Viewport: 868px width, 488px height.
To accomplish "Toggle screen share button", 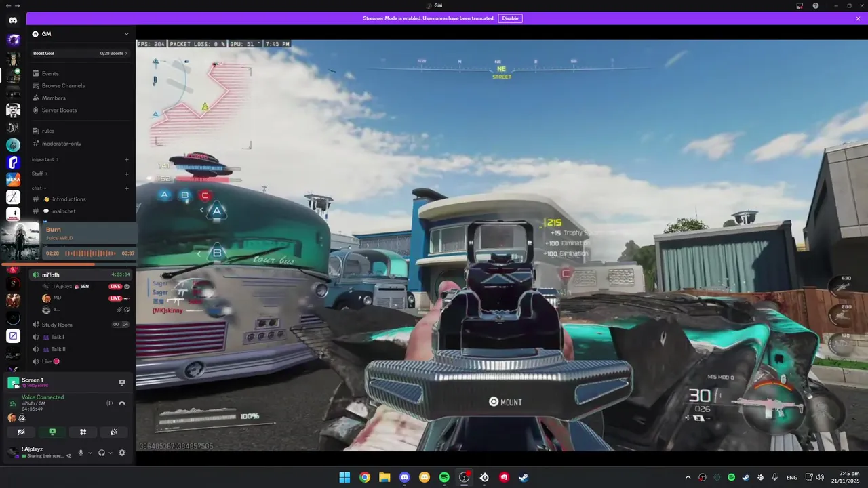I will click(52, 432).
